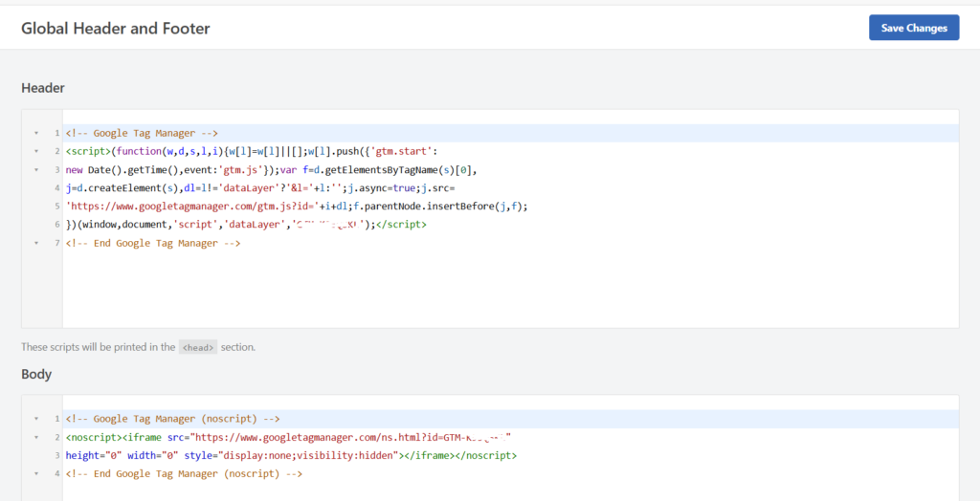
Task: Click the '<head>' code tag in hint
Action: [198, 347]
